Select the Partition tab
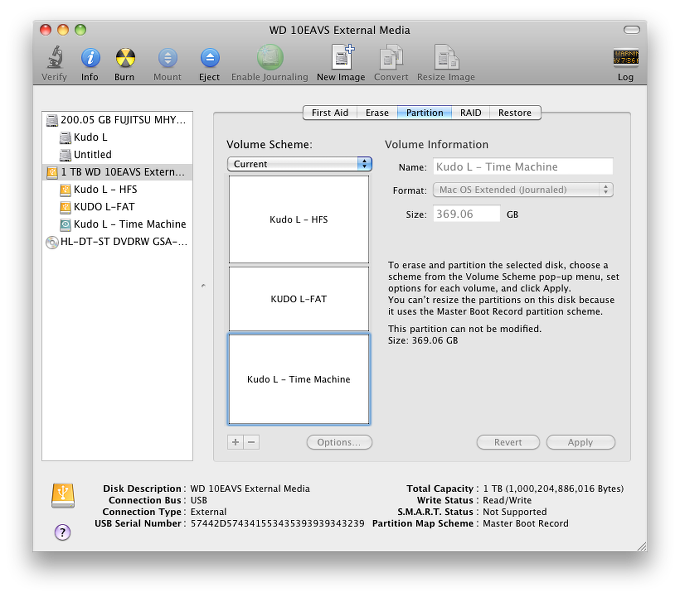This screenshot has width=680, height=597. pyautogui.click(x=425, y=113)
